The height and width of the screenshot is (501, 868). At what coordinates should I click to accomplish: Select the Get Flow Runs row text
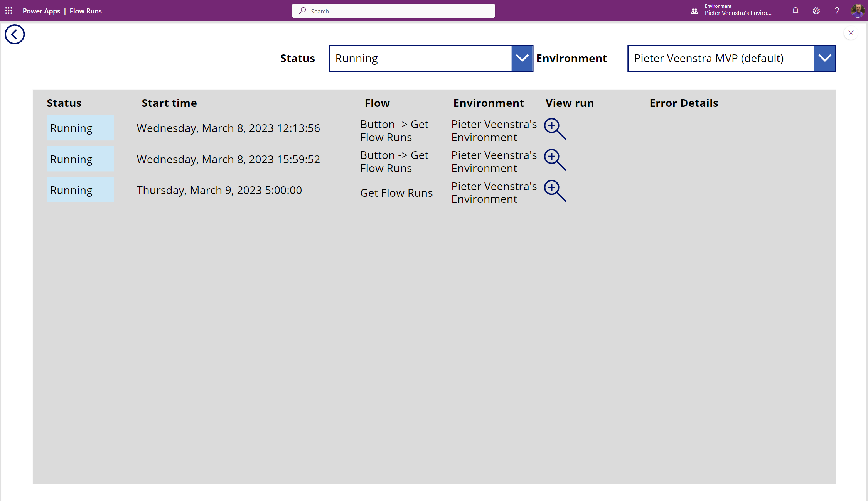tap(396, 193)
